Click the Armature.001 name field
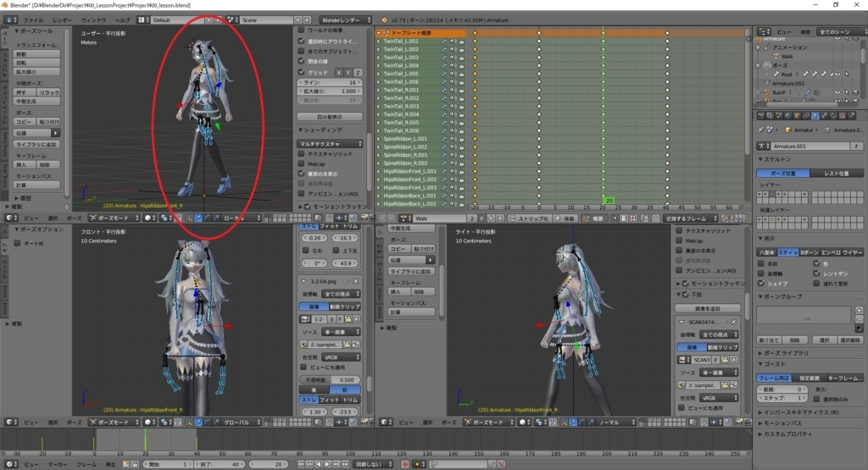The width and height of the screenshot is (868, 470). (811, 146)
